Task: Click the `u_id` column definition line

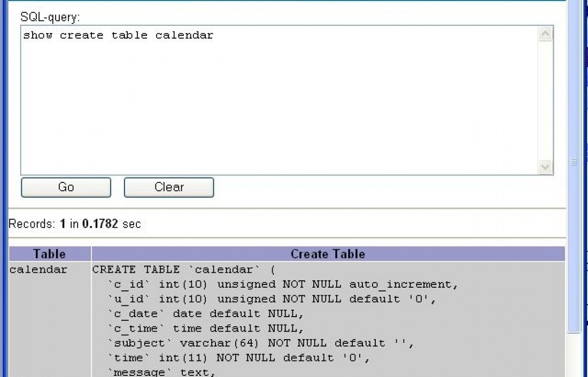Action: click(272, 299)
